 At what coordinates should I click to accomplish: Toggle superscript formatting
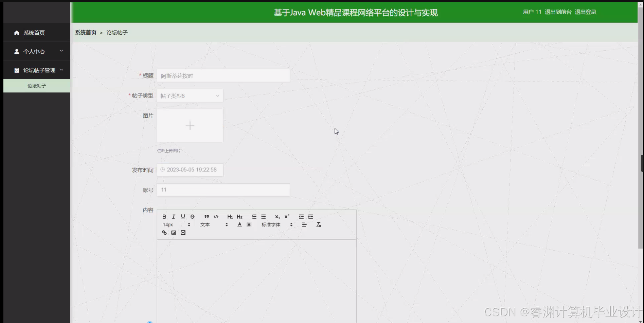coord(287,216)
